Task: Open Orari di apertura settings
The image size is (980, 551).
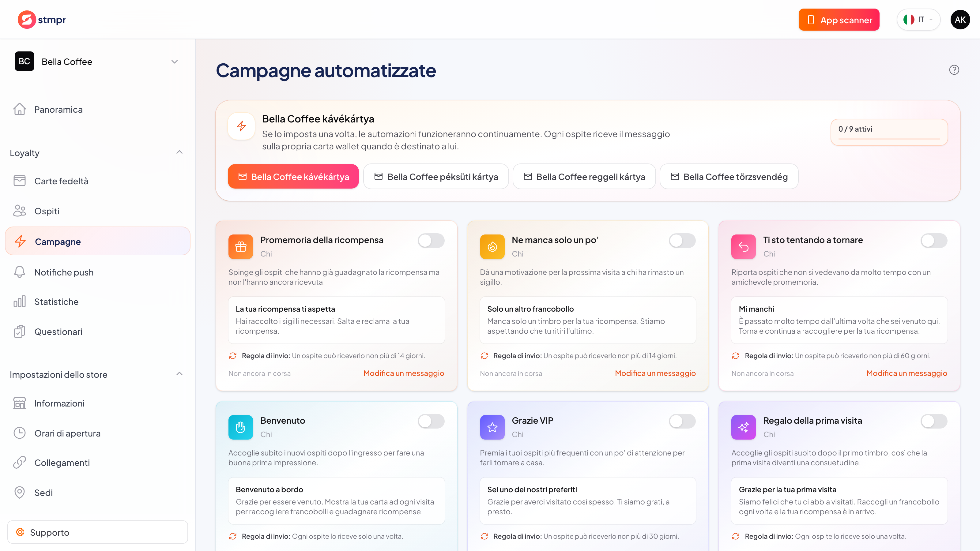Action: 97,433
